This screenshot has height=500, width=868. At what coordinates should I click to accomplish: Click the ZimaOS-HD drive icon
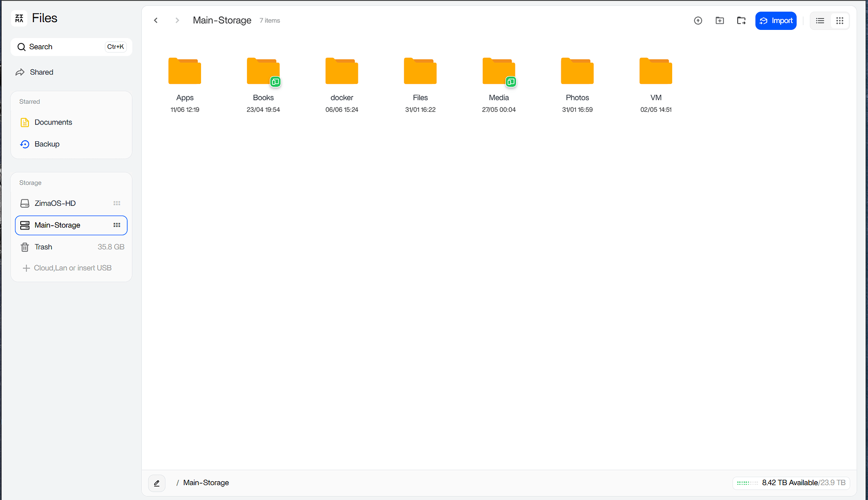25,203
